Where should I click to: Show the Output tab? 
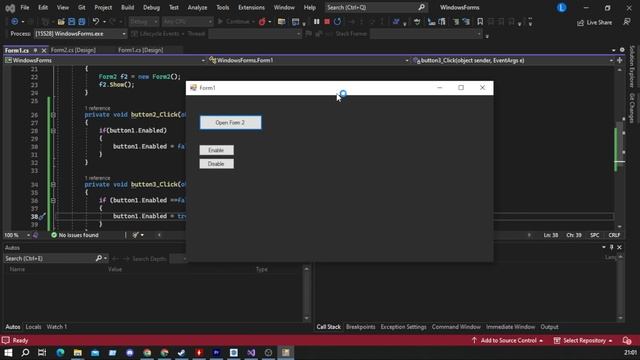[x=549, y=327]
